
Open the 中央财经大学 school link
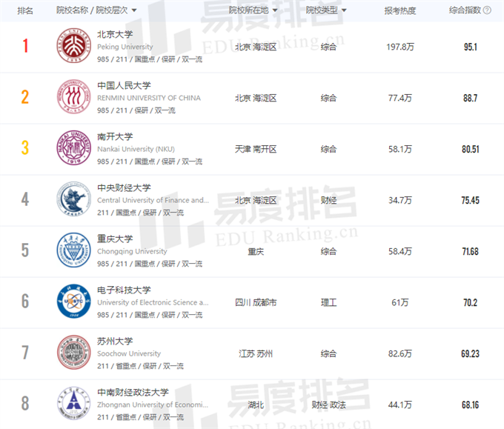click(124, 187)
